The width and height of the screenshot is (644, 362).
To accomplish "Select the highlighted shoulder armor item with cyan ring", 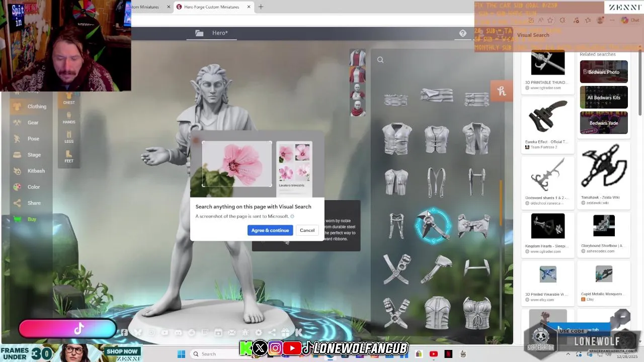I will coord(433,226).
